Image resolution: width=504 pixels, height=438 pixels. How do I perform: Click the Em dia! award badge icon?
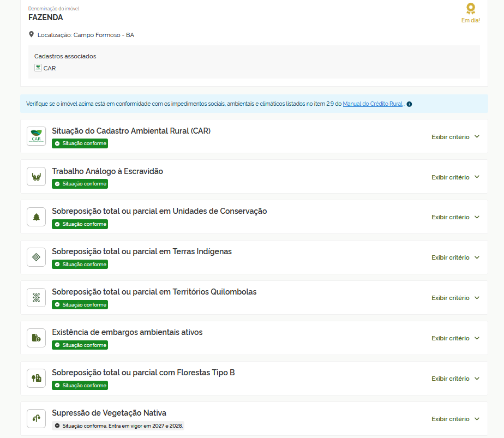(471, 9)
